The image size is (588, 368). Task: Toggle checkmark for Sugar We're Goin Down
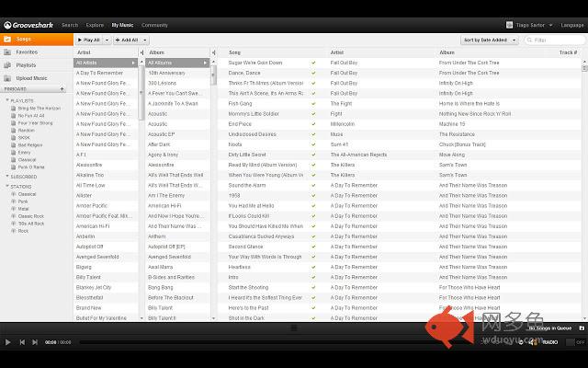pos(313,63)
